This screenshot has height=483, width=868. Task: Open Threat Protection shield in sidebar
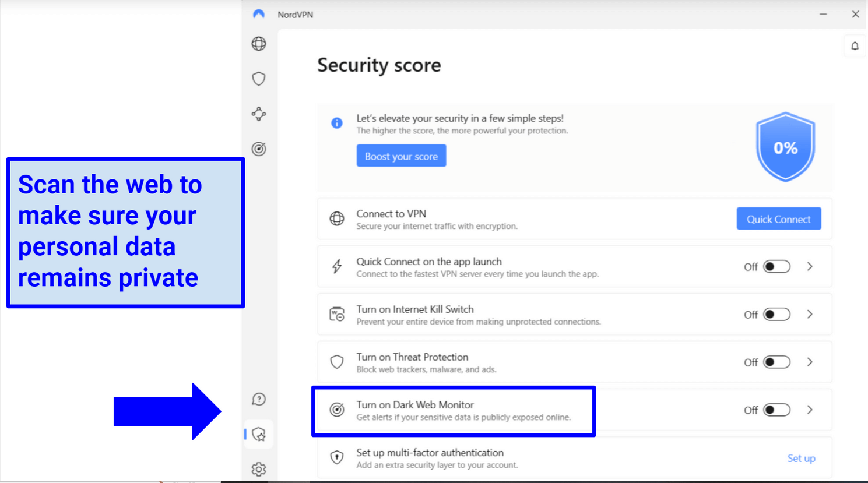coord(259,79)
